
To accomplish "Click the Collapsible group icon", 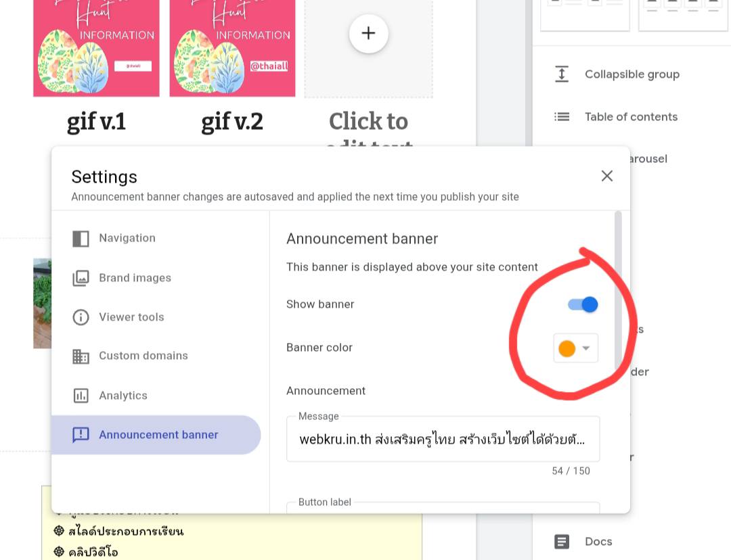I will point(562,74).
